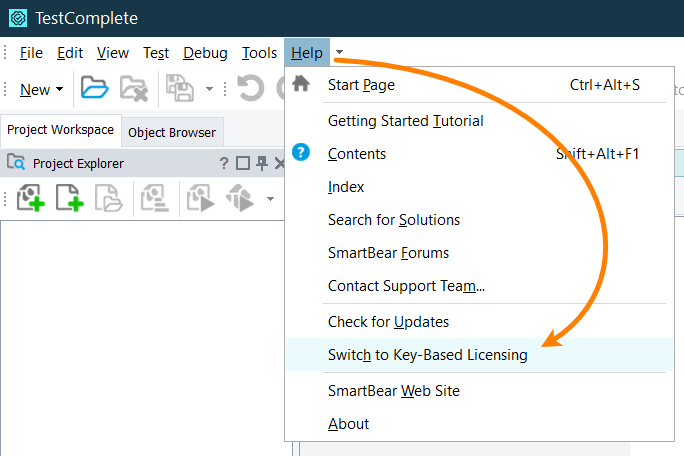The image size is (684, 456).
Task: Click the Add new item icon
Action: pos(69,198)
